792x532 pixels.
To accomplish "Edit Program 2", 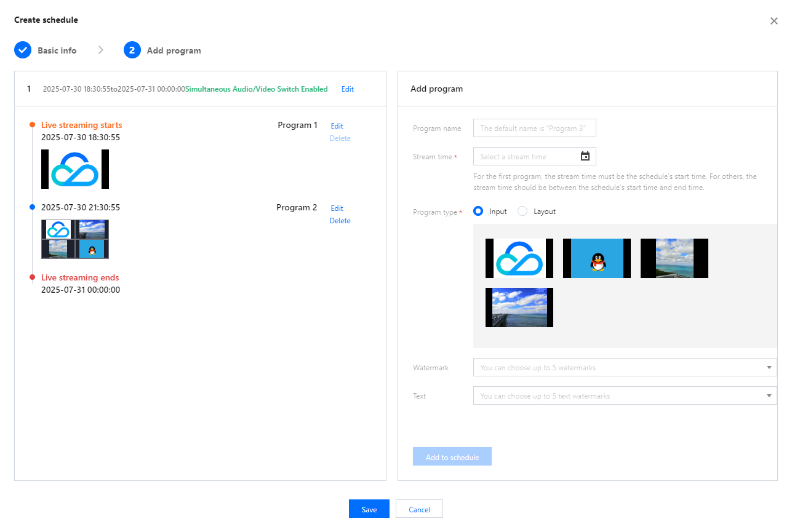I will coord(337,208).
